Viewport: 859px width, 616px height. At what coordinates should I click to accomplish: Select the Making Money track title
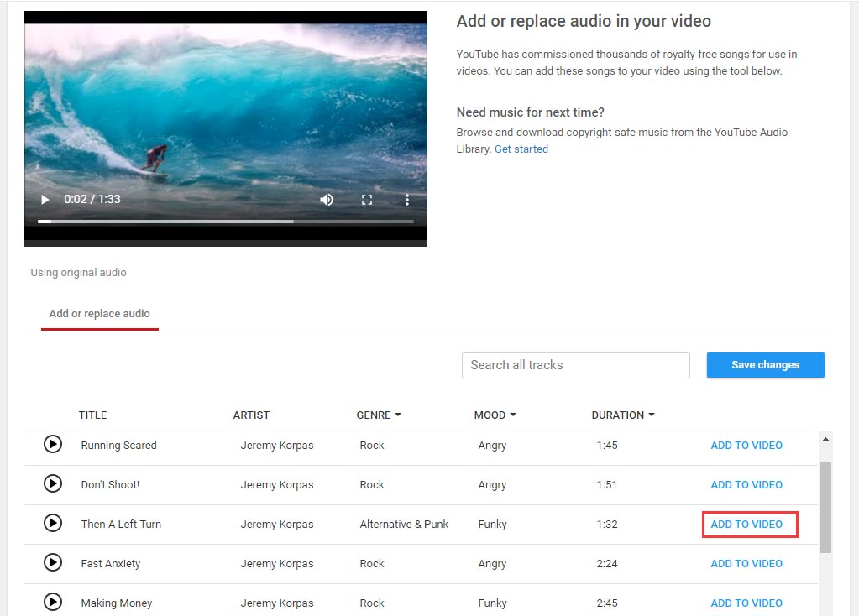[x=117, y=603]
